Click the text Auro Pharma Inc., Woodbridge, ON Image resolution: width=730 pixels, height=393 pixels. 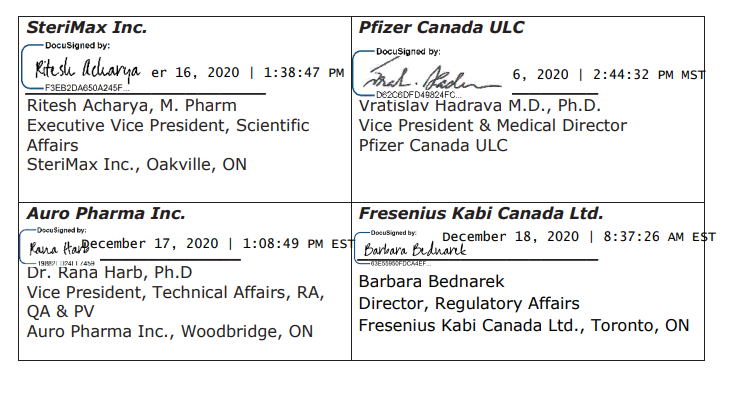tap(169, 332)
